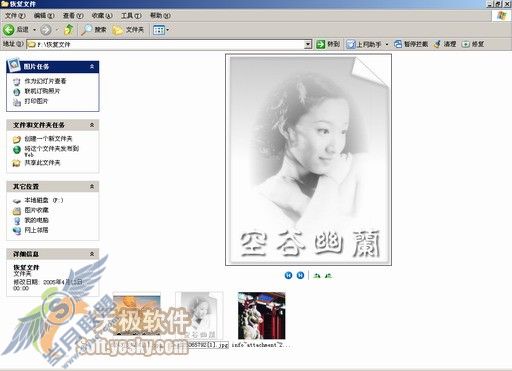Show the next image in filmstrip
The width and height of the screenshot is (512, 371).
(x=300, y=275)
